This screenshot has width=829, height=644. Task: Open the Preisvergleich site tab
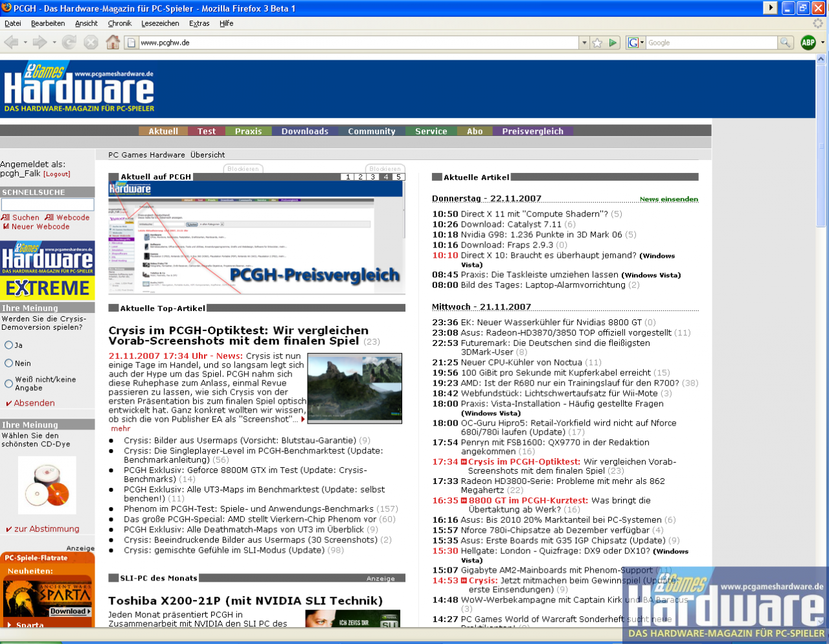pyautogui.click(x=533, y=131)
